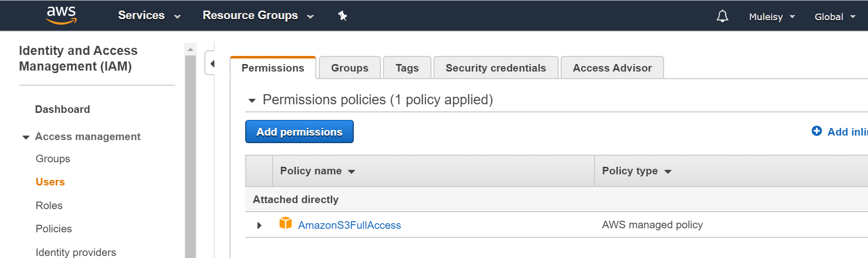Collapse the Permissions policies section
Image resolution: width=868 pixels, height=258 pixels.
click(252, 100)
